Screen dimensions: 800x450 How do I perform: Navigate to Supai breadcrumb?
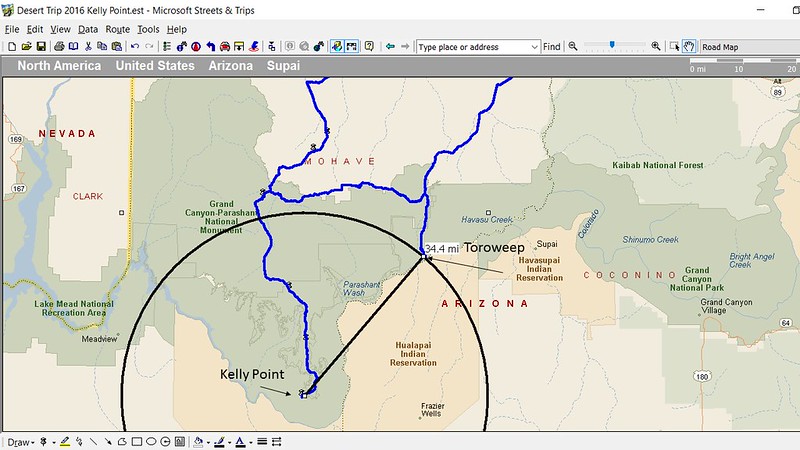pos(283,66)
